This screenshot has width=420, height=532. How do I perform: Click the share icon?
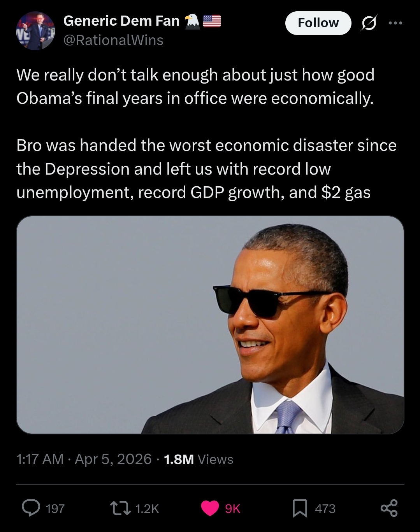389,508
